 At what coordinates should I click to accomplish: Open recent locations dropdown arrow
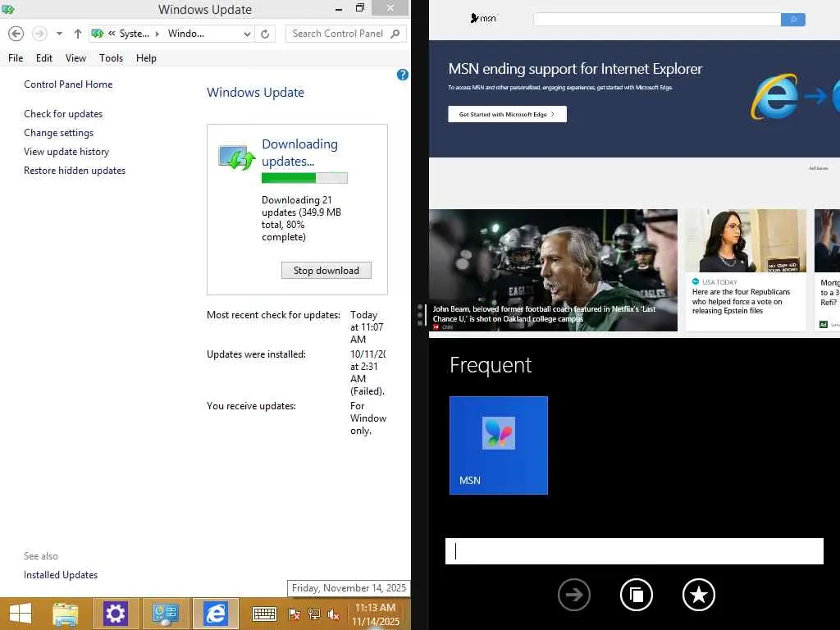pos(59,34)
